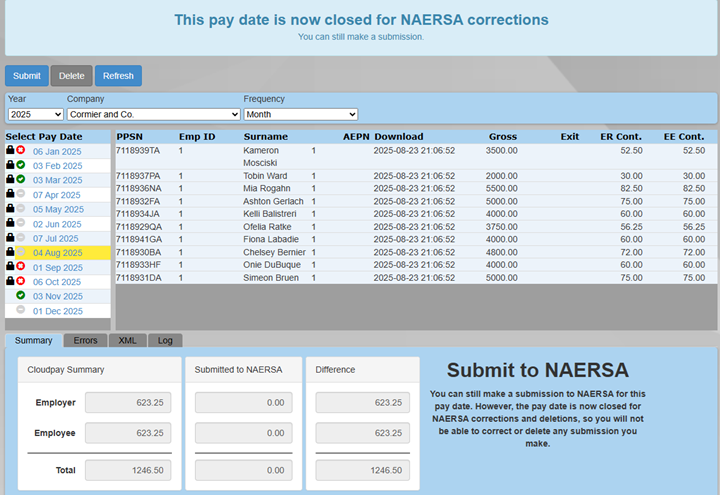This screenshot has width=720, height=495.
Task: Open the Frequency dropdown set to Month
Action: coord(300,114)
